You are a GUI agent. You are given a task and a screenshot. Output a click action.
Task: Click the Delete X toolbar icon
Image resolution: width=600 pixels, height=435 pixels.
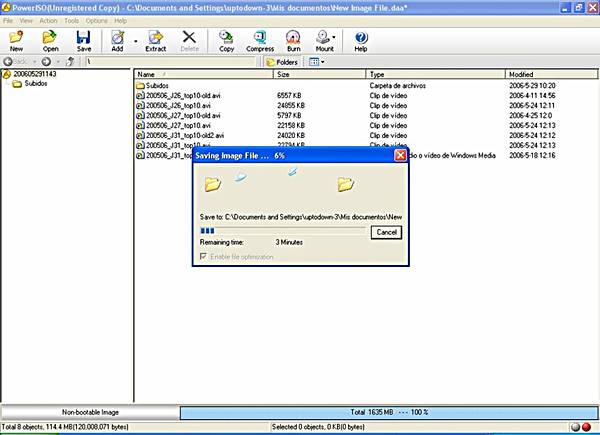point(189,41)
